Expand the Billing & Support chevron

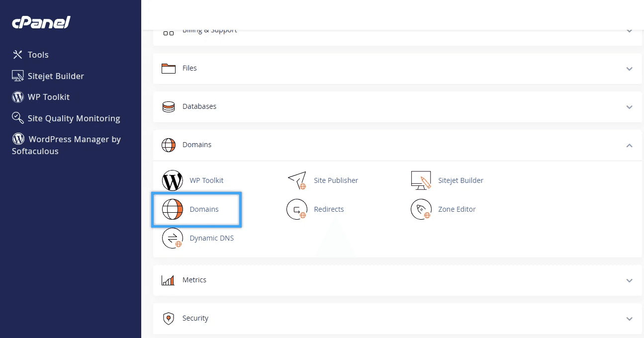(629, 31)
